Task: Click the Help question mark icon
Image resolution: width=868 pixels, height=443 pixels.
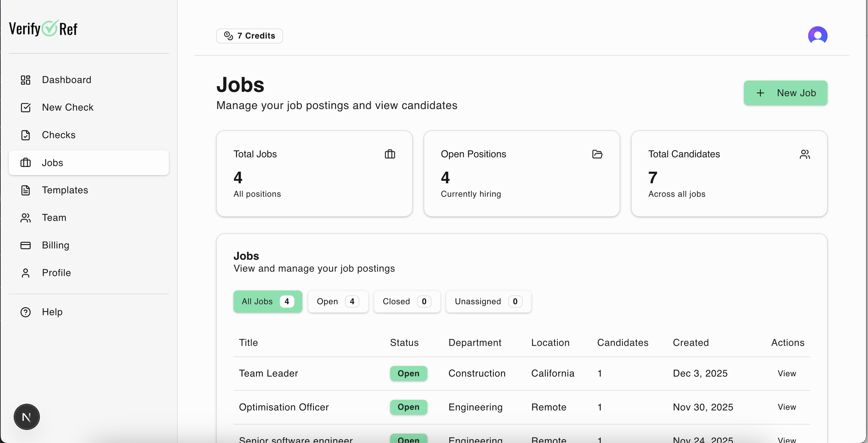Action: [x=26, y=312]
